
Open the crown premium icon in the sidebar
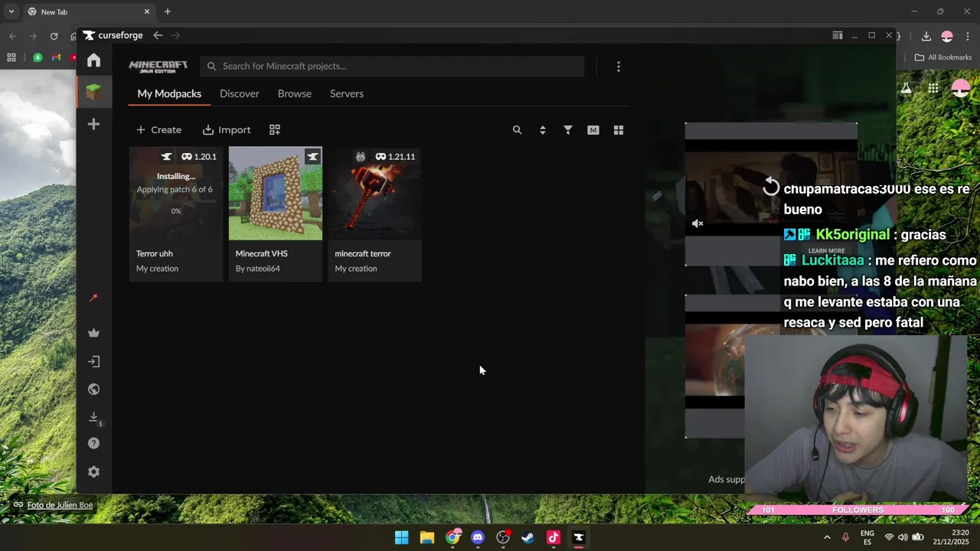[93, 333]
